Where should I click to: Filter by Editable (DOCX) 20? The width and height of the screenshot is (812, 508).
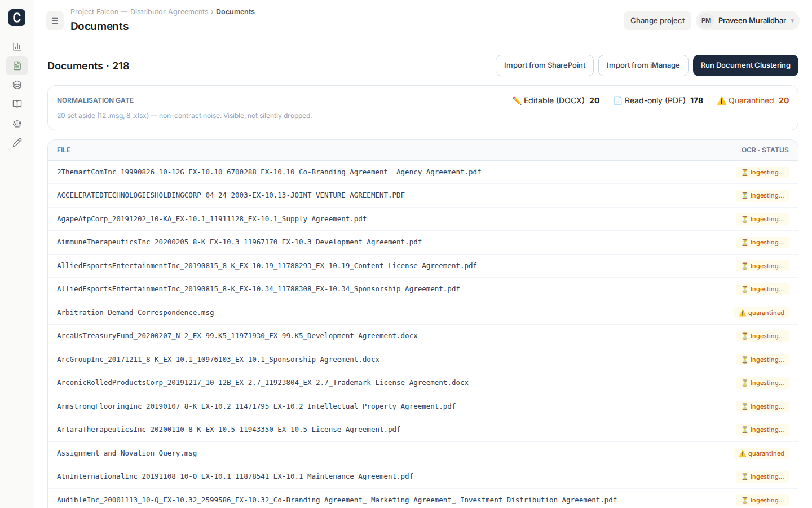tap(555, 100)
